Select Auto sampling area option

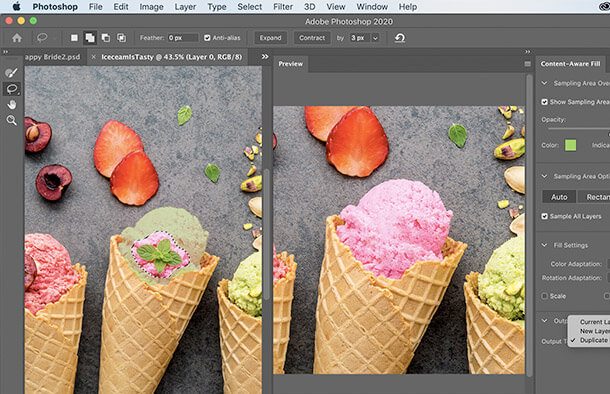click(559, 197)
